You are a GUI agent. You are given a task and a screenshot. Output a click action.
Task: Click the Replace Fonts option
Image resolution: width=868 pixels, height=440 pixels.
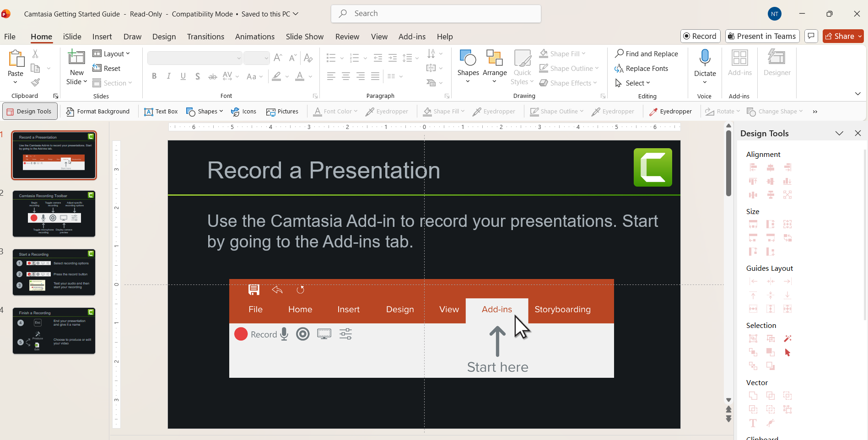click(641, 69)
